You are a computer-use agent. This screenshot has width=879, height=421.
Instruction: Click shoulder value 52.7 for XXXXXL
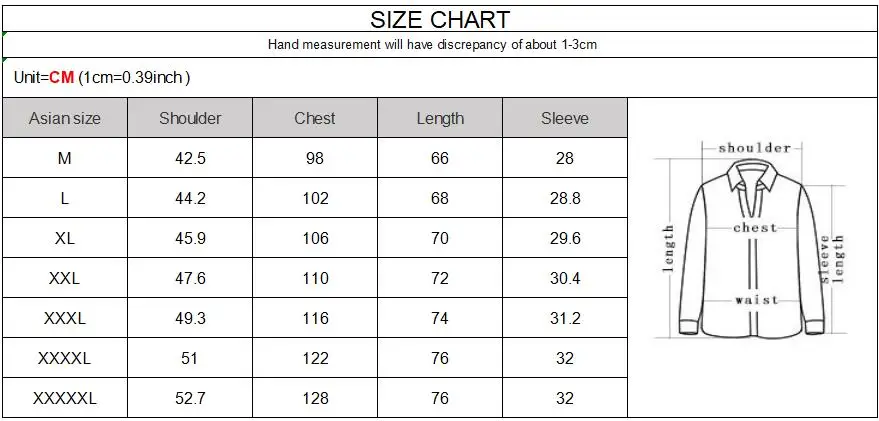[x=190, y=399]
